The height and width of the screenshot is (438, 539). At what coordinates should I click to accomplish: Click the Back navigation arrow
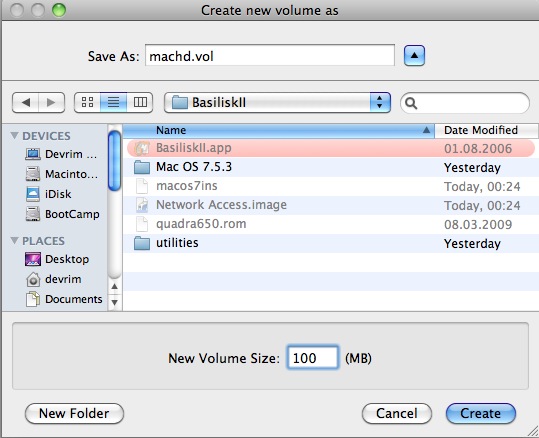click(x=25, y=102)
